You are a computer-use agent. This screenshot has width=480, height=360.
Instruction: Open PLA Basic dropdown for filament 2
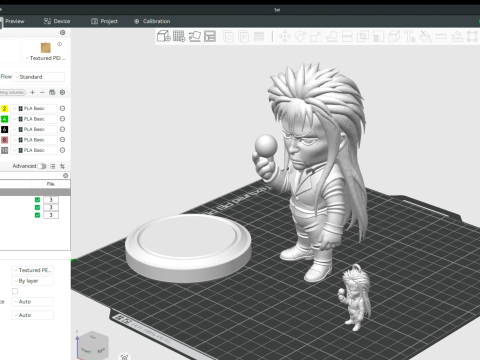(x=34, y=108)
